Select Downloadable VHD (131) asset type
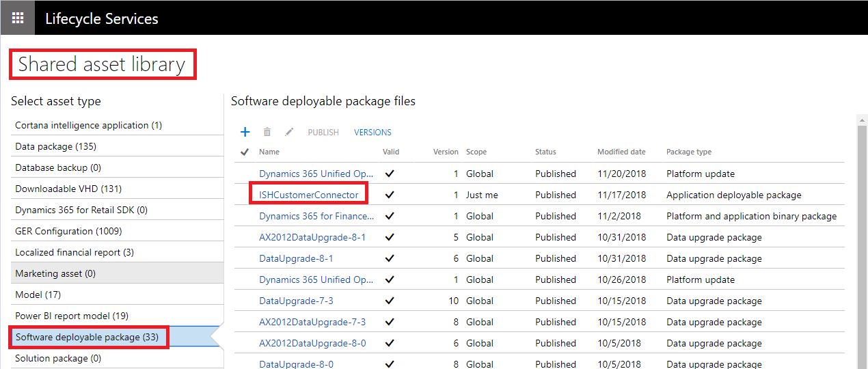 117,189
